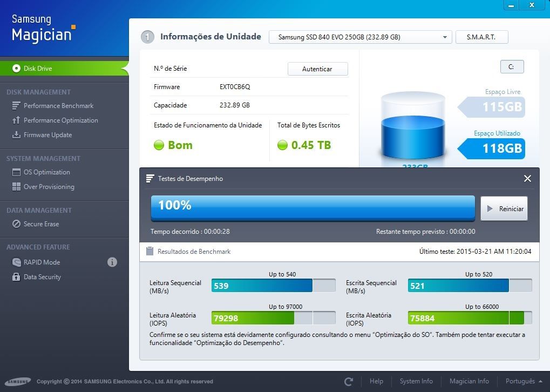Screen dimensions: 550x392
Task: Select the Disk Drive menu item
Action: click(x=38, y=69)
